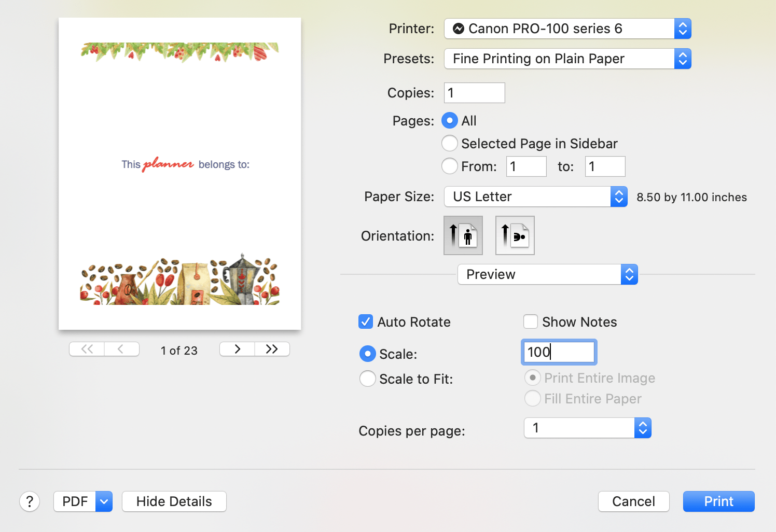Click the Print button
This screenshot has height=532, width=776.
(x=718, y=501)
